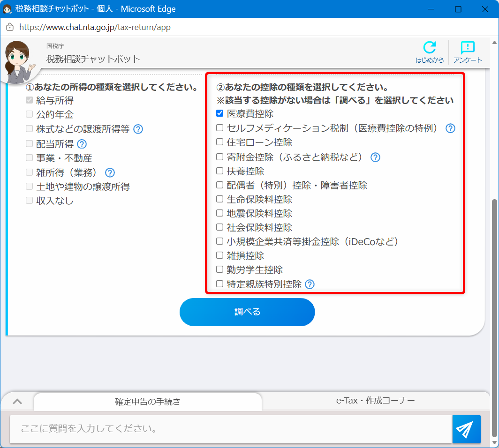Check 雑損控除 checkbox
This screenshot has width=499, height=448.
[x=219, y=255]
